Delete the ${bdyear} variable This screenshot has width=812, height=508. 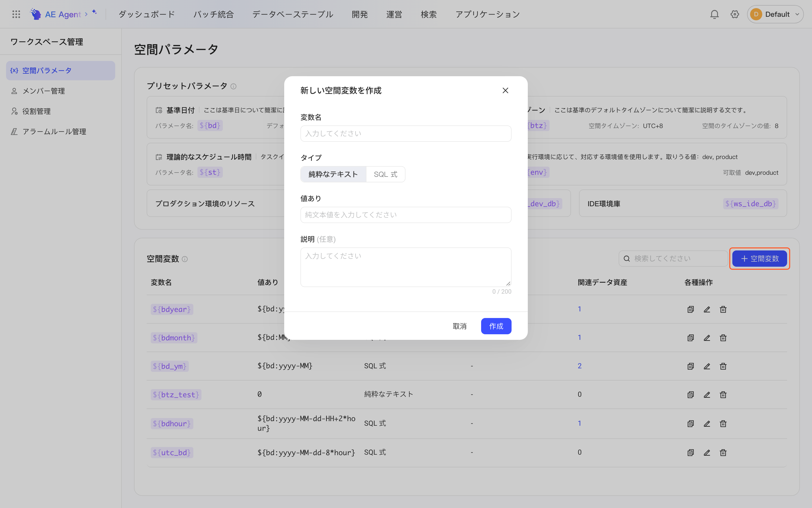click(x=723, y=309)
